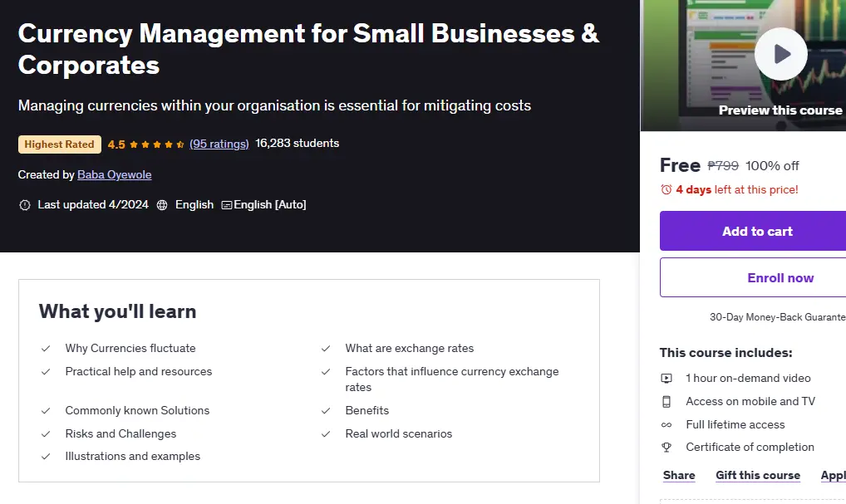Click the closed captions icon

click(227, 205)
